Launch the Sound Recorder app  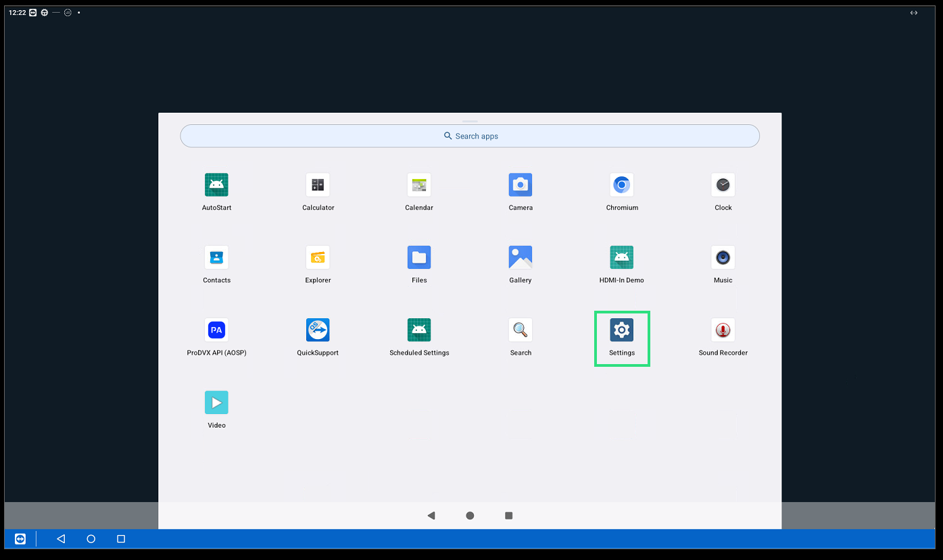click(x=723, y=330)
